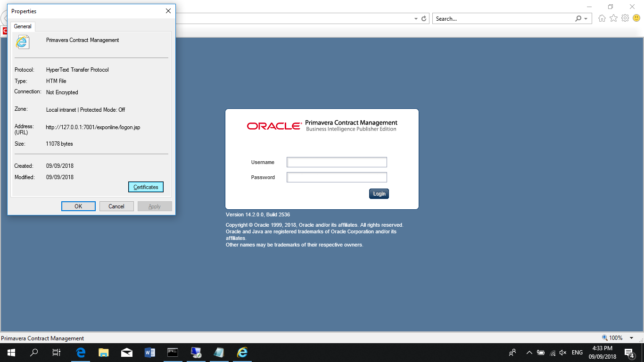Click the smiley feedback icon
The width and height of the screenshot is (644, 362).
point(636,18)
